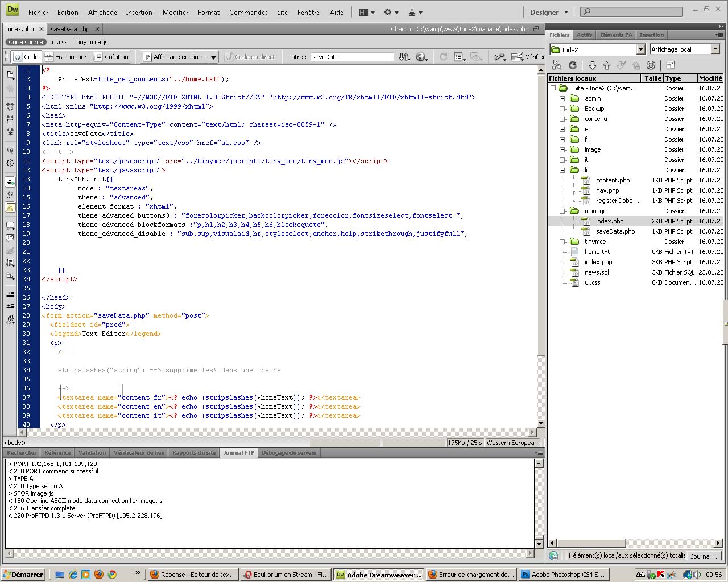Open Site dropdown icon in application bar
Viewport: 728px width, 582px height.
pyautogui.click(x=415, y=12)
